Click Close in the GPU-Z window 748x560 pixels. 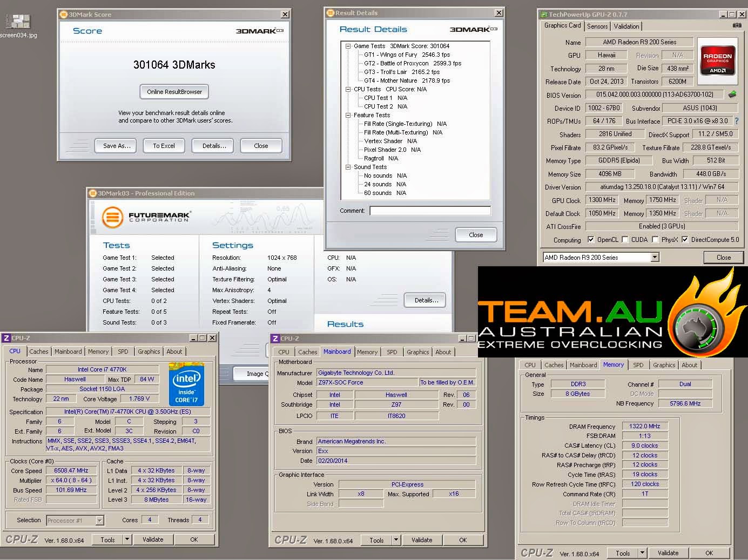(724, 258)
